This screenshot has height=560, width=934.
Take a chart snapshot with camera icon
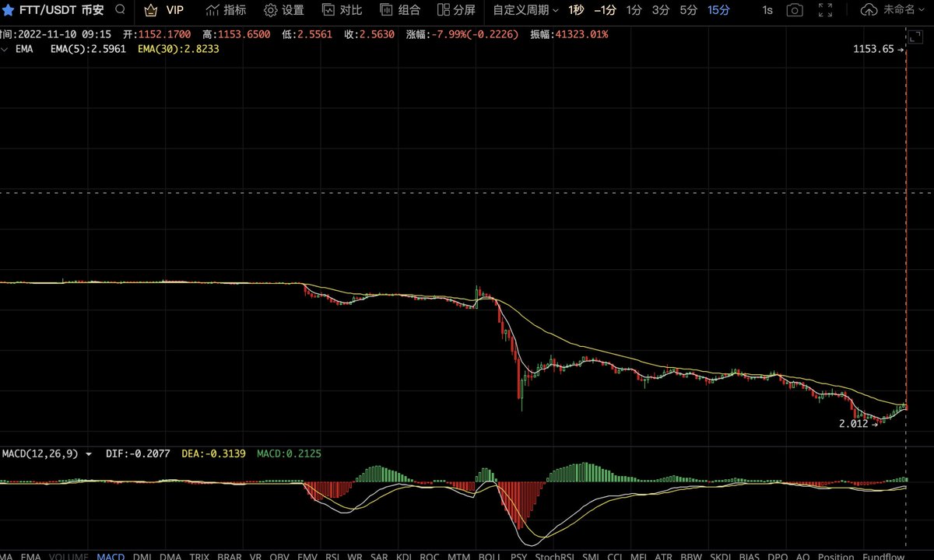coord(794,10)
